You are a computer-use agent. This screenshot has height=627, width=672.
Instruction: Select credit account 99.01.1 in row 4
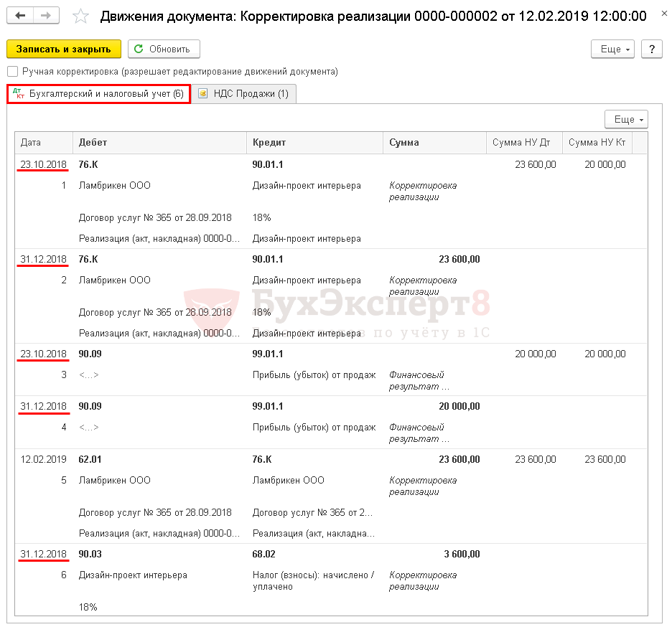click(x=268, y=406)
